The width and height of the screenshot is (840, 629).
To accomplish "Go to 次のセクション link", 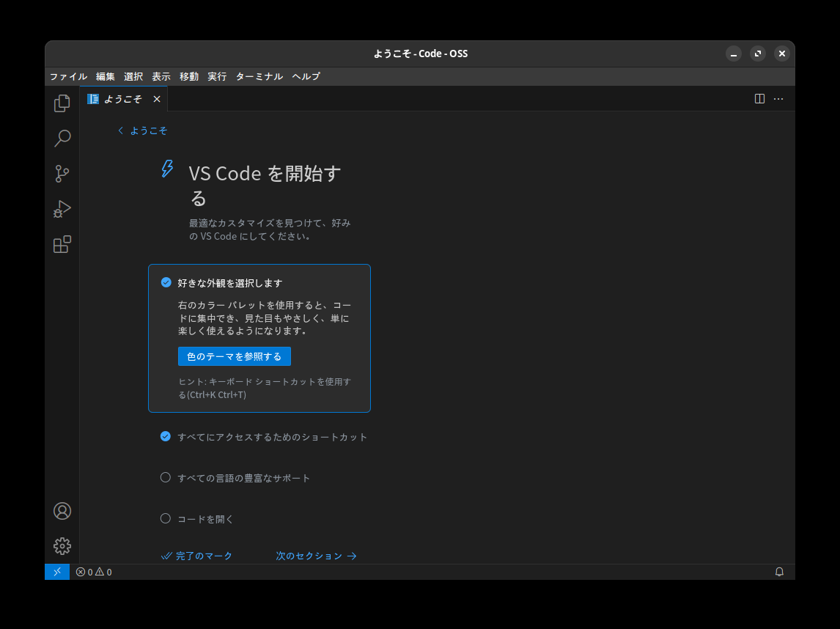I will [x=317, y=556].
